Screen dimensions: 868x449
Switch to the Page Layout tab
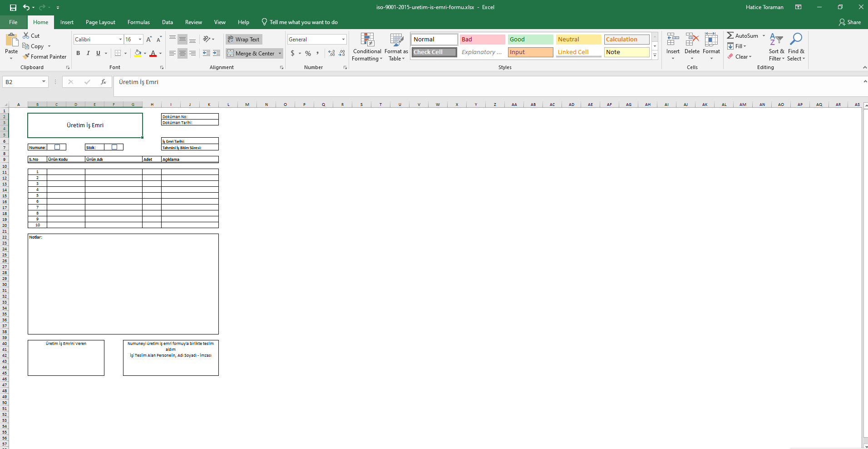(100, 22)
